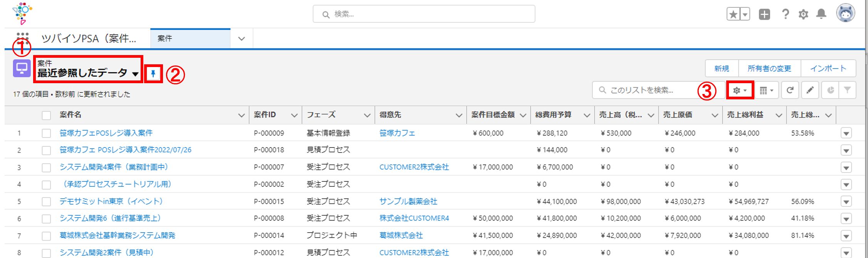Pin the current list view
This screenshot has height=258, width=868.
(153, 74)
